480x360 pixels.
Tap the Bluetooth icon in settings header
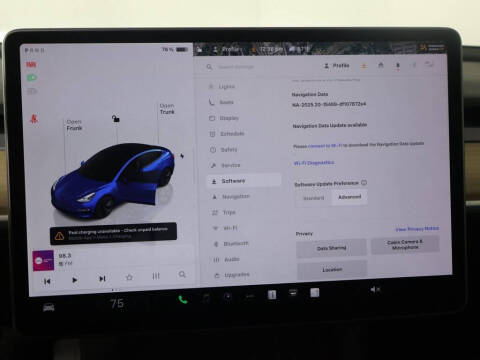414,65
